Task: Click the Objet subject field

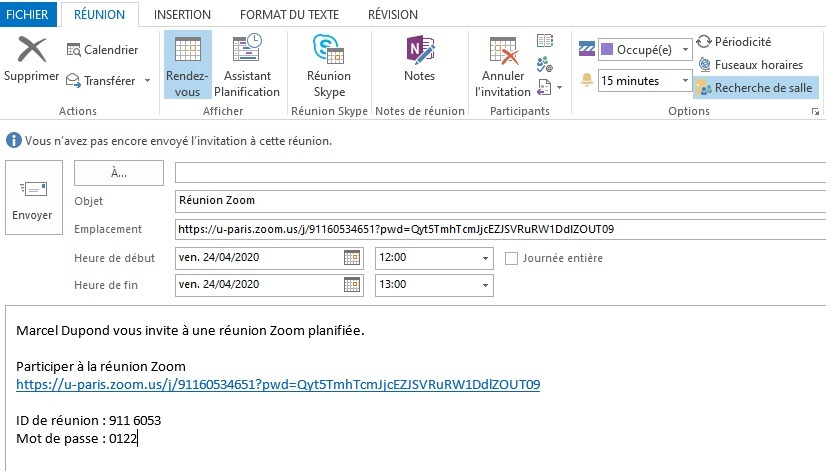Action: [498, 201]
